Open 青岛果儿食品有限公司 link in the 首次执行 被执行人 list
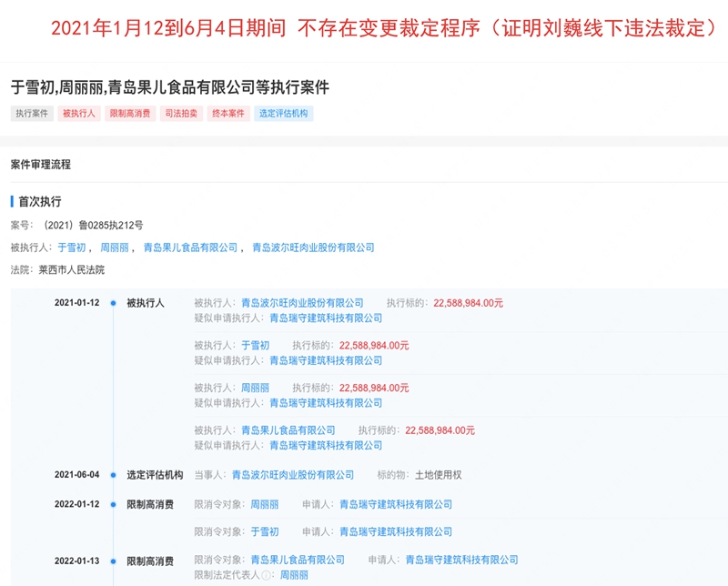The height and width of the screenshot is (586, 728). tap(190, 248)
